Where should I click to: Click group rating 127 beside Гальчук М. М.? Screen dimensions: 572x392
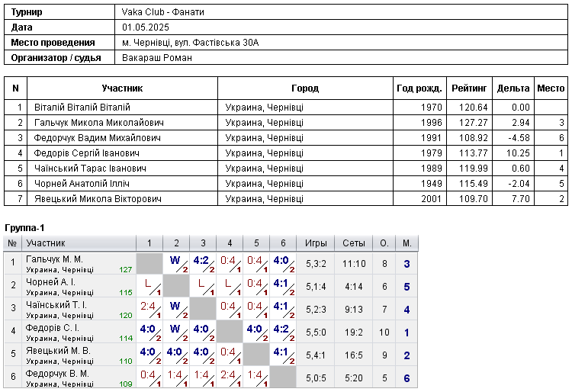pos(126,270)
